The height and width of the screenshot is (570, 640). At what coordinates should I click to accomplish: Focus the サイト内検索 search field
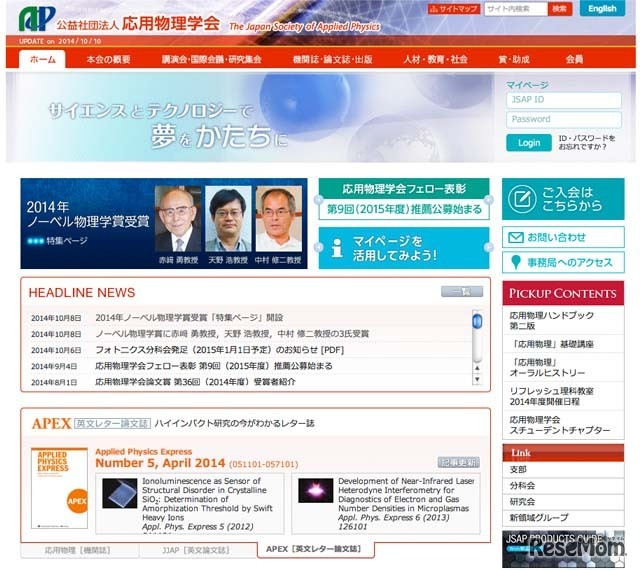tap(516, 9)
